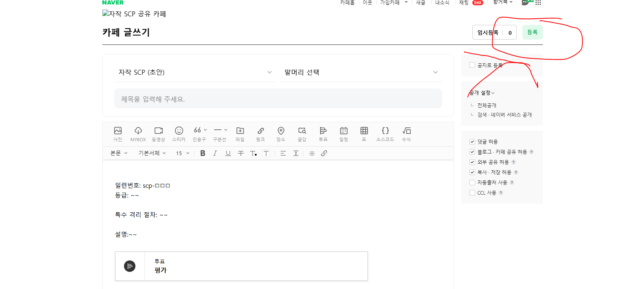Open the MYBOX cloud icon
The height and width of the screenshot is (289, 644).
click(138, 133)
